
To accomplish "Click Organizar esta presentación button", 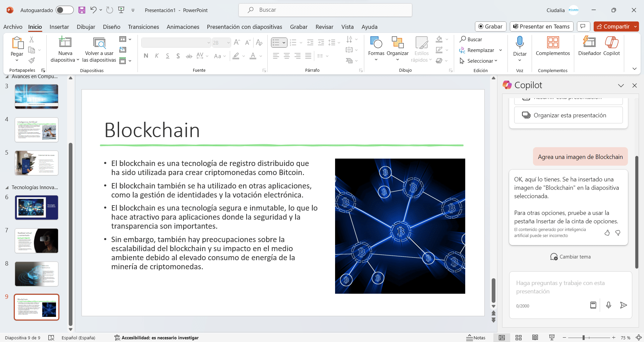I will [x=568, y=115].
